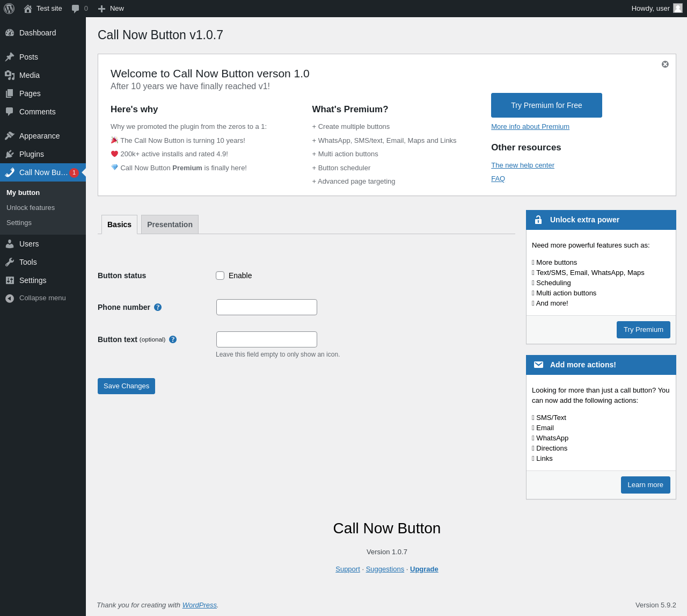The width and height of the screenshot is (687, 616).
Task: Click the Appearance paintbrush icon
Action: [x=10, y=136]
